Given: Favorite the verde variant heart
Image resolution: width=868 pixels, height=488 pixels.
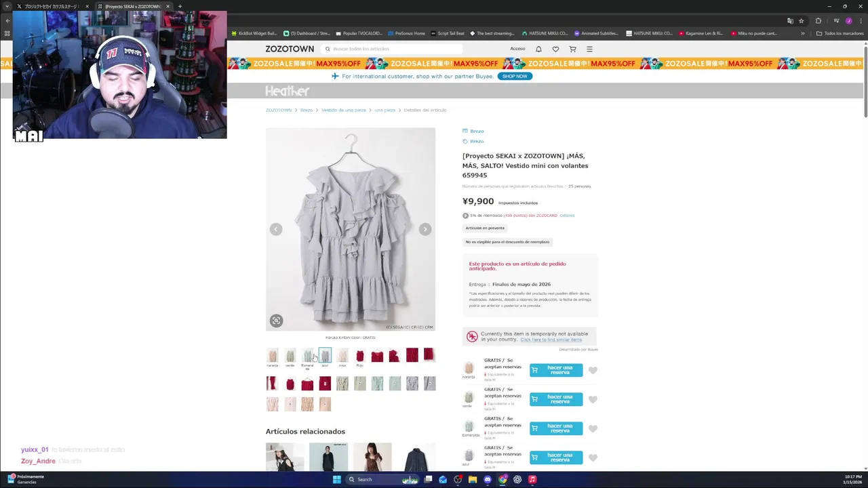Looking at the screenshot, I should (x=593, y=399).
